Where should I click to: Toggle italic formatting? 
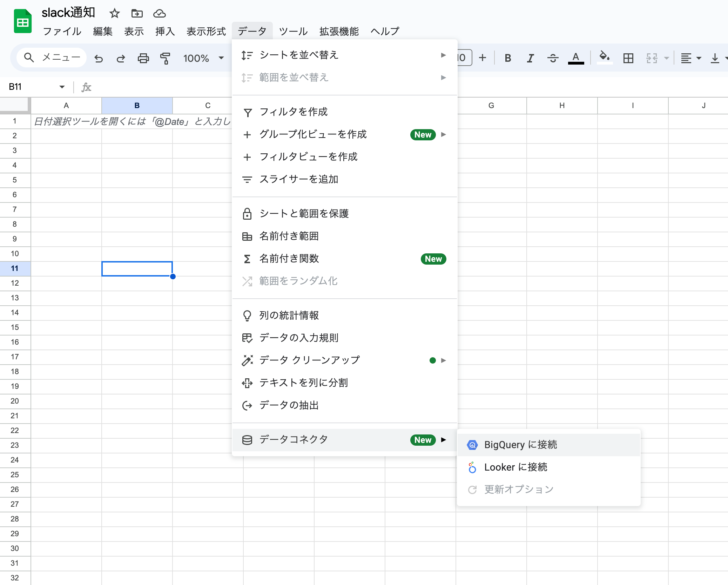tap(530, 58)
